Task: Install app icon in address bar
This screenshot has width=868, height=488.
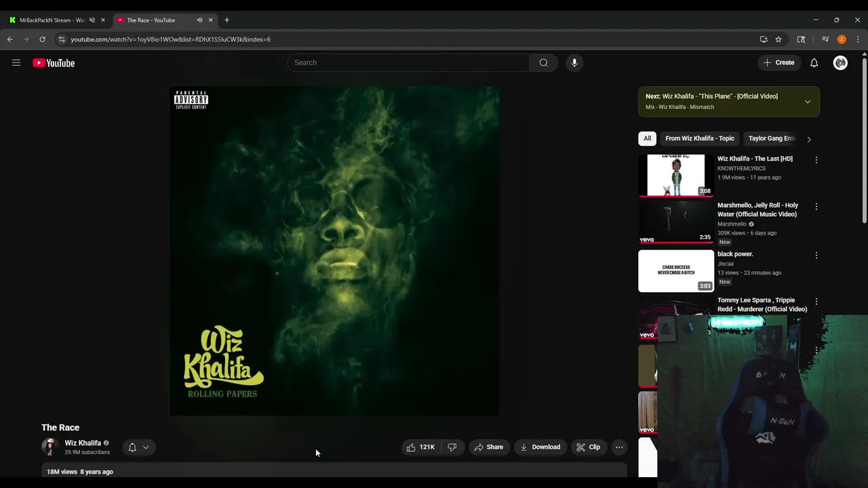Action: 764,39
